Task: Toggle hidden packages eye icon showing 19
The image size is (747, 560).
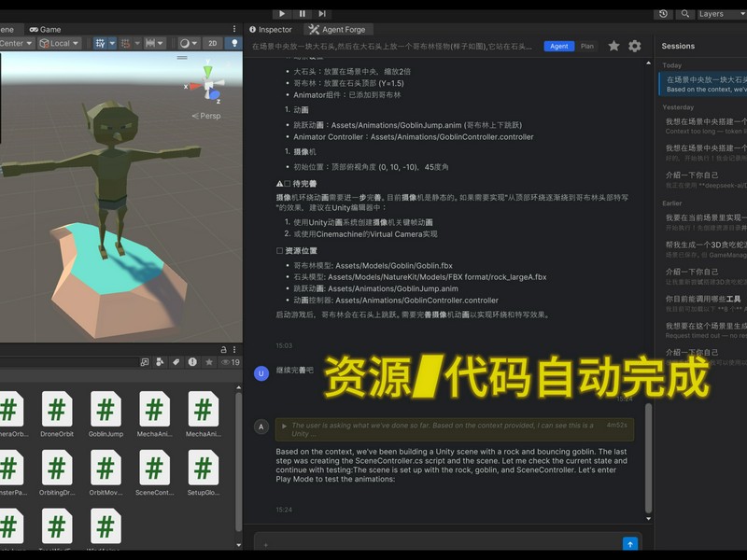Action: 231,362
